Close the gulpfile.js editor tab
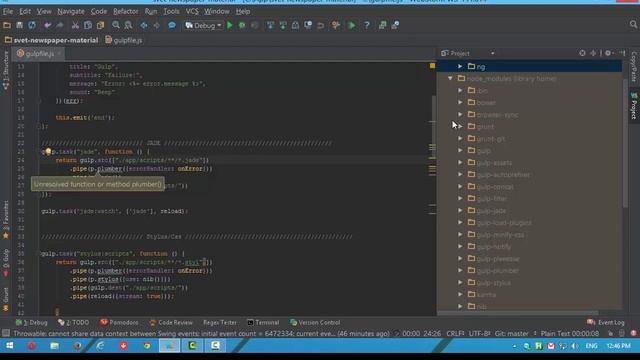This screenshot has width=640, height=360. coord(59,53)
